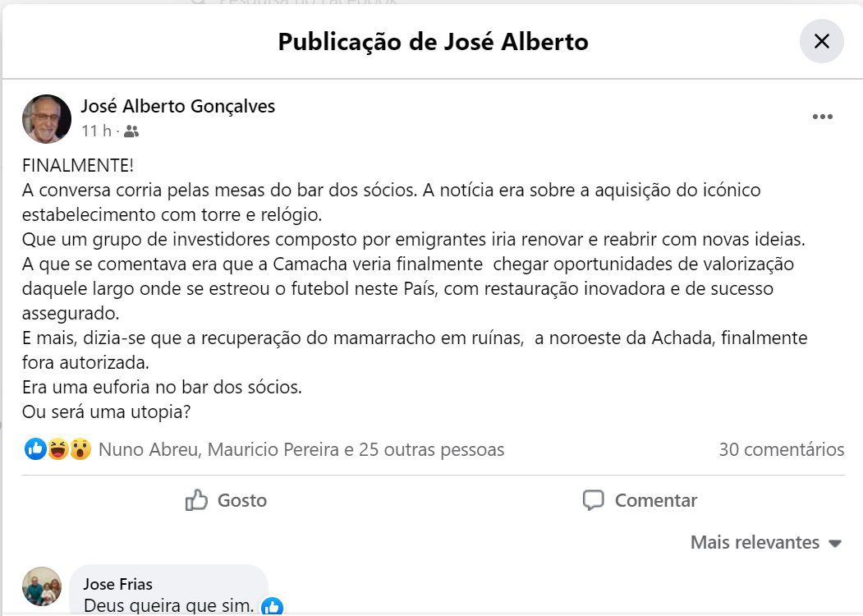Click the speech bubble icon beside Comentar
This screenshot has width=863, height=616.
point(593,500)
